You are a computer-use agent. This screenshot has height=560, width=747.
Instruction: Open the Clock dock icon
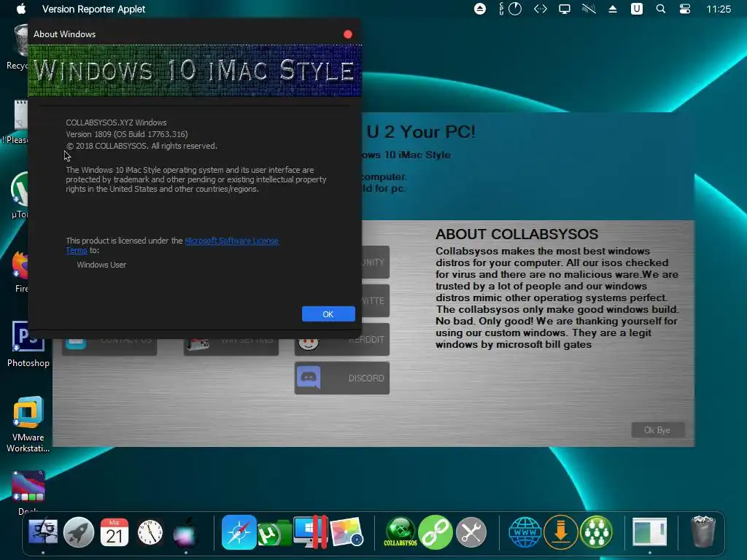(x=150, y=532)
